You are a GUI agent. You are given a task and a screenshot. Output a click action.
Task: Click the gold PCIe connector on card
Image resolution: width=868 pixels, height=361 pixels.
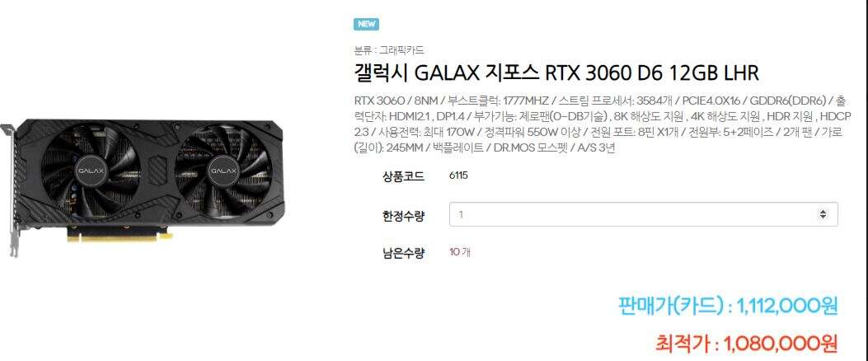tap(120, 237)
